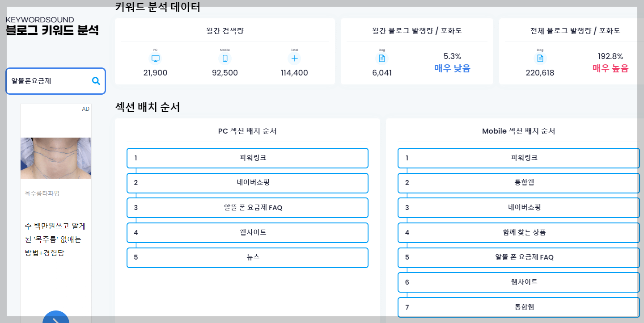
Task: Select 네이버쇼핑 item in the PC section list
Action: [247, 183]
